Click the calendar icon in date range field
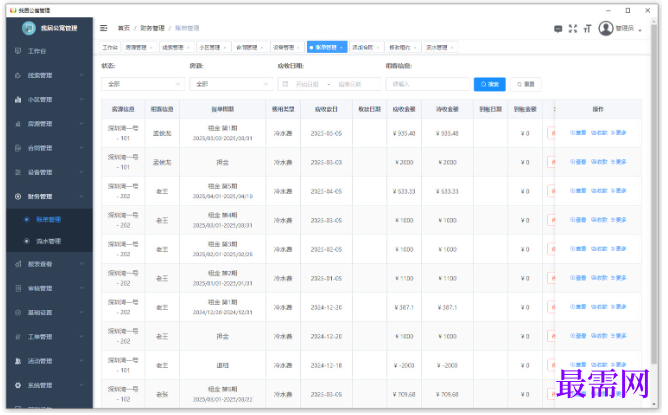The height and width of the screenshot is (415, 668). click(285, 84)
